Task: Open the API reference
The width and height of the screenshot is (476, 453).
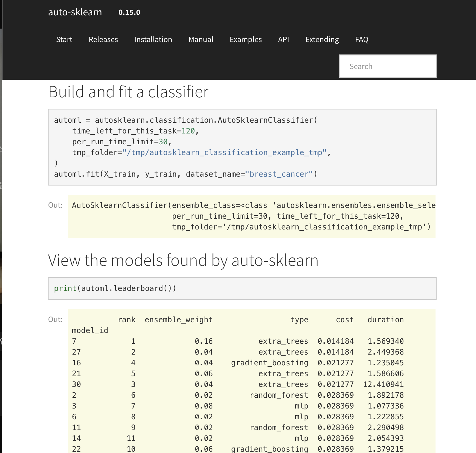Action: pyautogui.click(x=283, y=39)
